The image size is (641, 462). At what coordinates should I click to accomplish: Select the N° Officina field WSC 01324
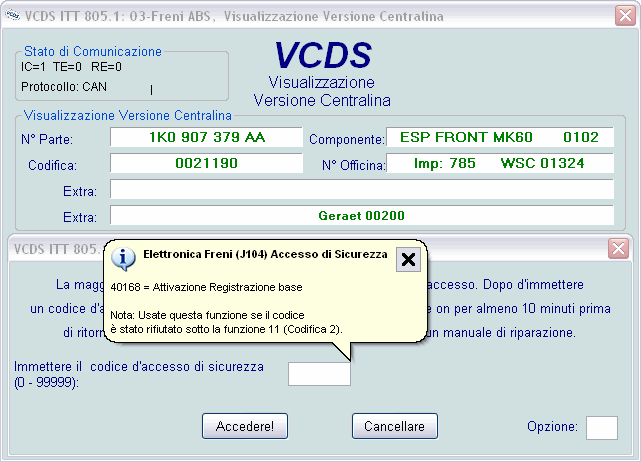[x=500, y=163]
